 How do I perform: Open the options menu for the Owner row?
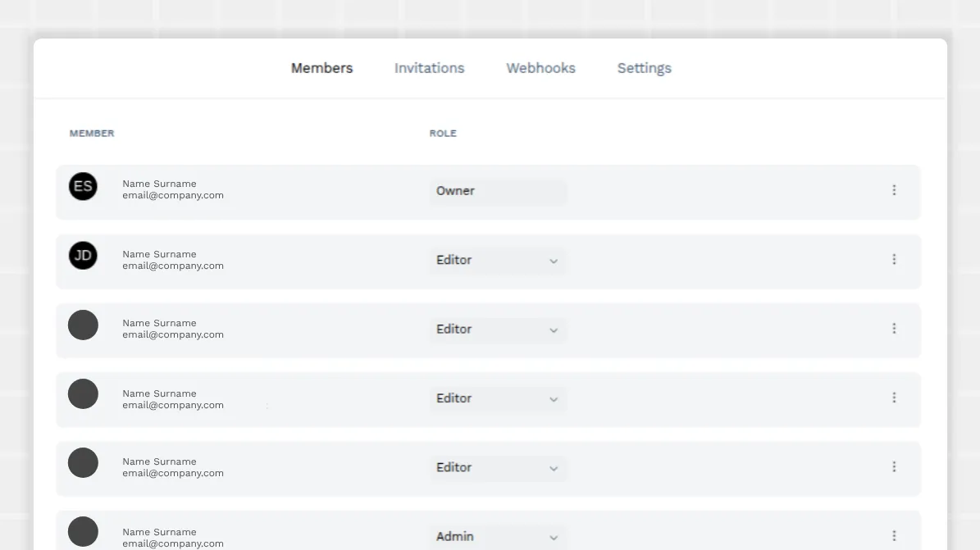click(x=895, y=189)
